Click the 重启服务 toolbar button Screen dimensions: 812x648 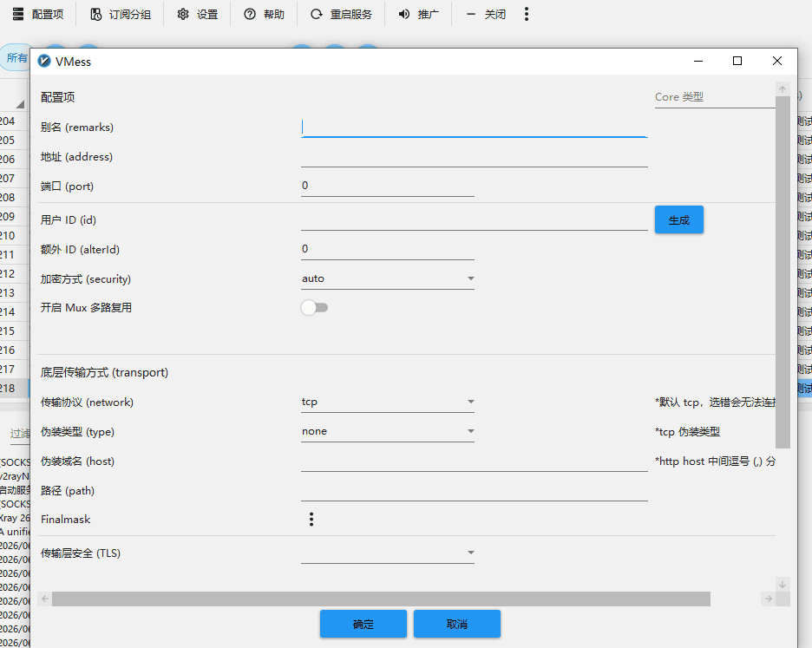(x=341, y=15)
